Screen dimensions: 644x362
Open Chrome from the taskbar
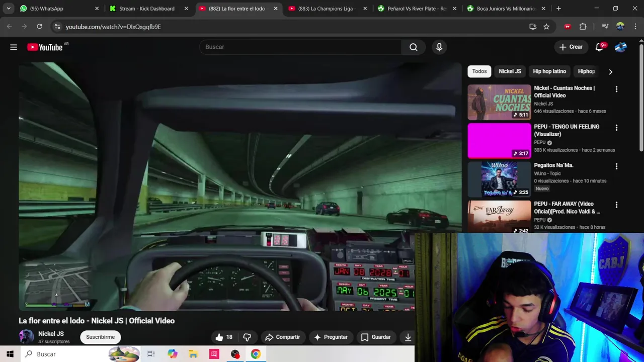[256, 354]
